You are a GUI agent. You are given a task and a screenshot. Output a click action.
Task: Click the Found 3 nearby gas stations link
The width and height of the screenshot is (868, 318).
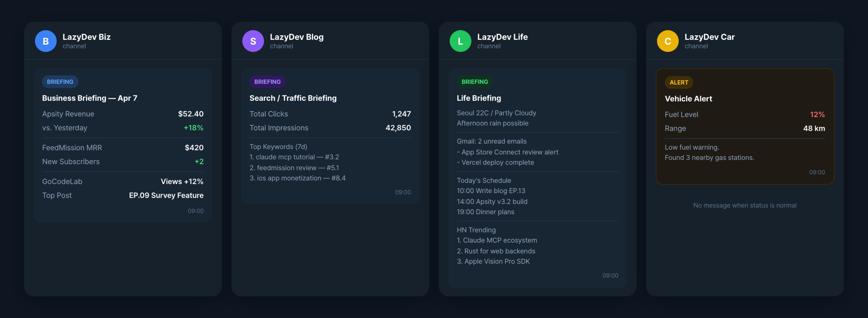[x=709, y=157]
